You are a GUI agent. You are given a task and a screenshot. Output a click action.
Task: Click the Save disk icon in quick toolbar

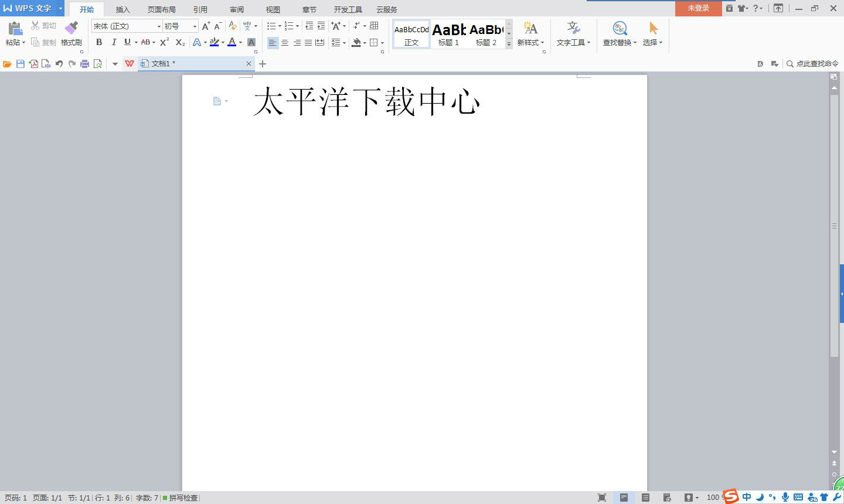coord(21,64)
